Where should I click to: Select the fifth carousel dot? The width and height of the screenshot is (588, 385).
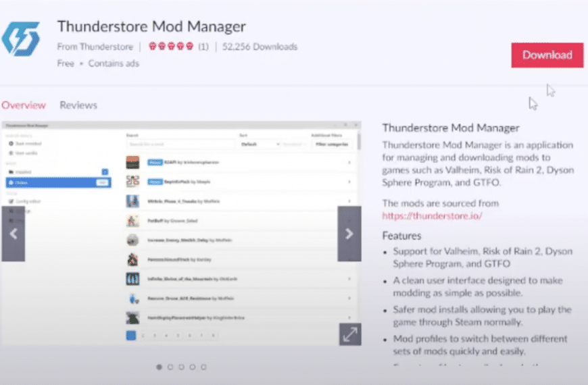tap(203, 367)
